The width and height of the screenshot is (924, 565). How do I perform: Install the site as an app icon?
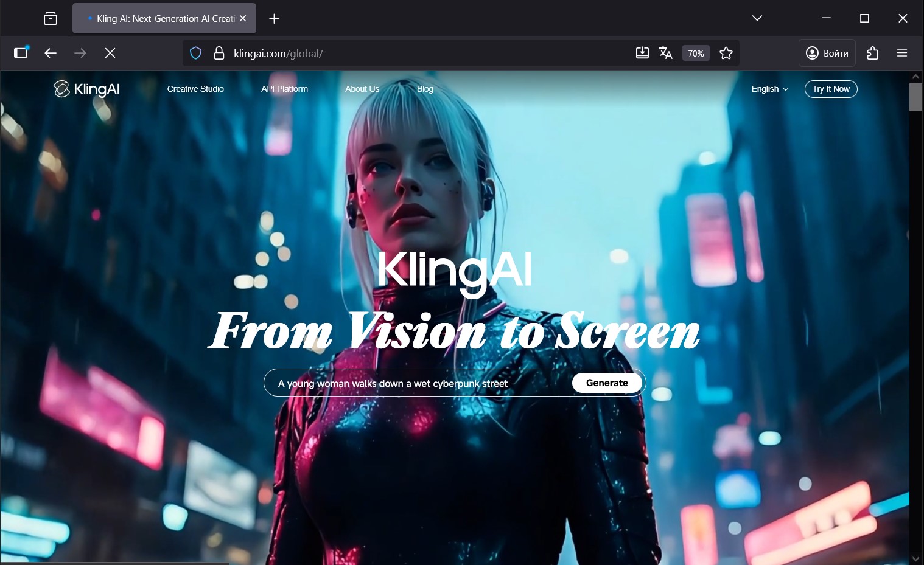point(642,53)
